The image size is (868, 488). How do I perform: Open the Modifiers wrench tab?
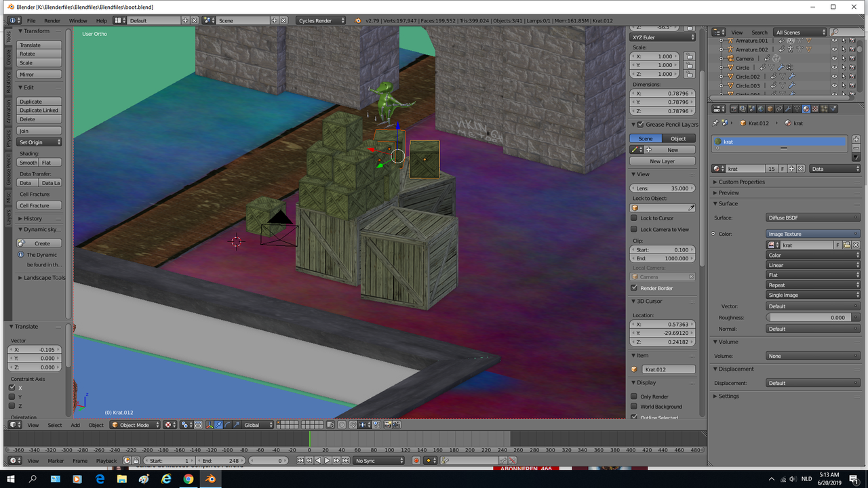tap(787, 108)
